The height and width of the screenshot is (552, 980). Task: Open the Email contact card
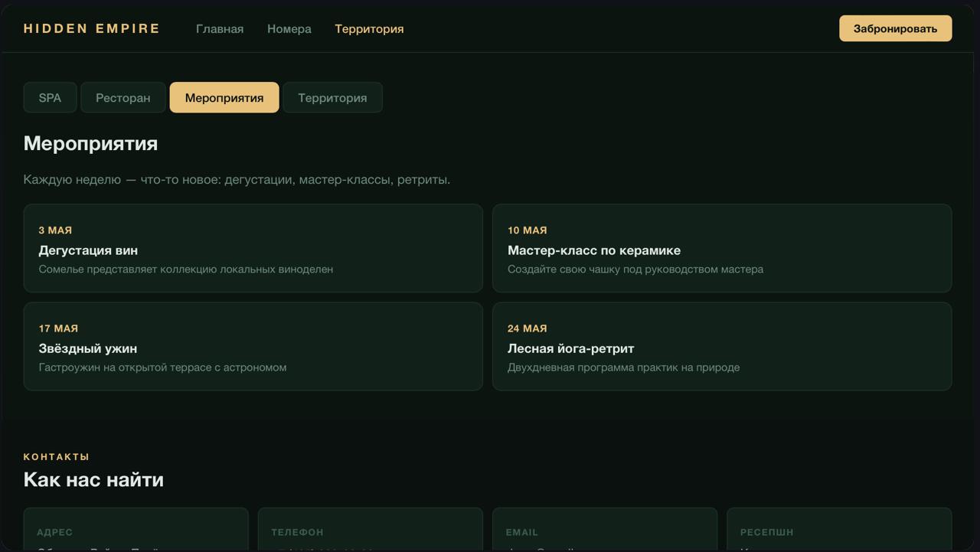[604, 531]
